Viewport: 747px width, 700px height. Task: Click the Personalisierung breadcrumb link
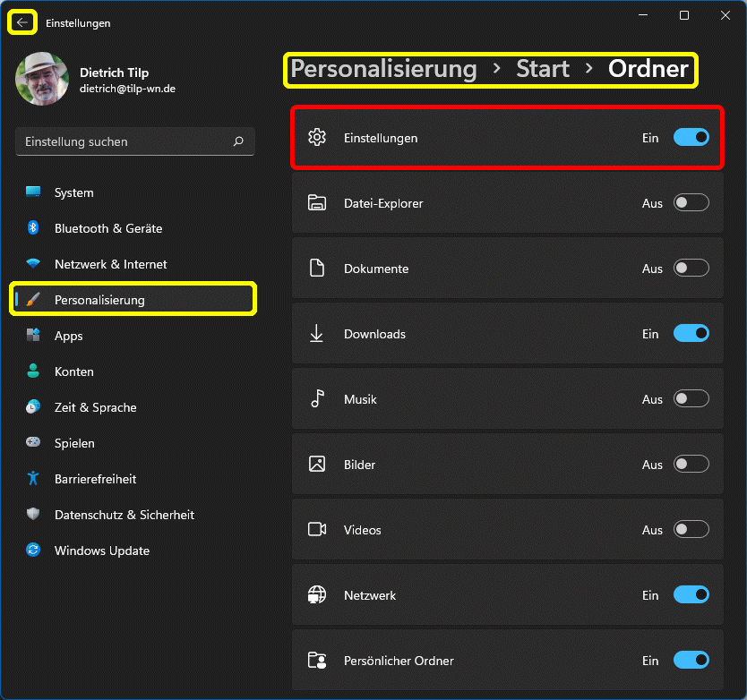[383, 69]
